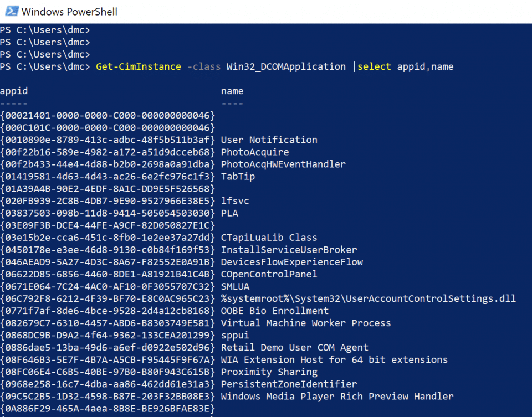Click appid {0A886F29-465A-4aea-8B8E-BE926BFAE83E}
The width and height of the screenshot is (532, 417).
(x=108, y=409)
